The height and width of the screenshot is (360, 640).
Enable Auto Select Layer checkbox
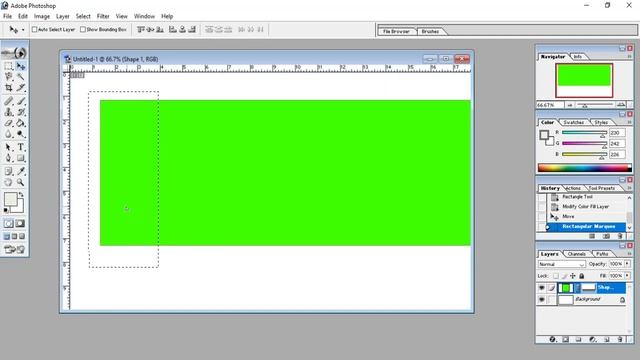[x=35, y=29]
